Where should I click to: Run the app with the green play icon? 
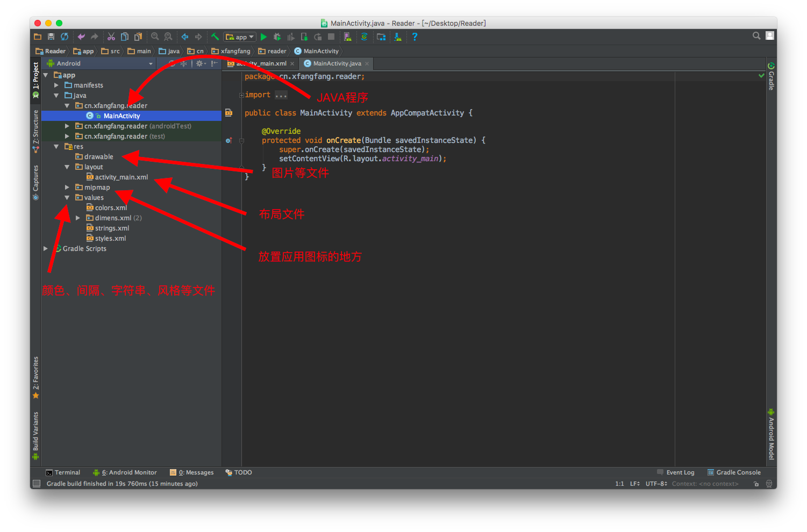coord(263,37)
